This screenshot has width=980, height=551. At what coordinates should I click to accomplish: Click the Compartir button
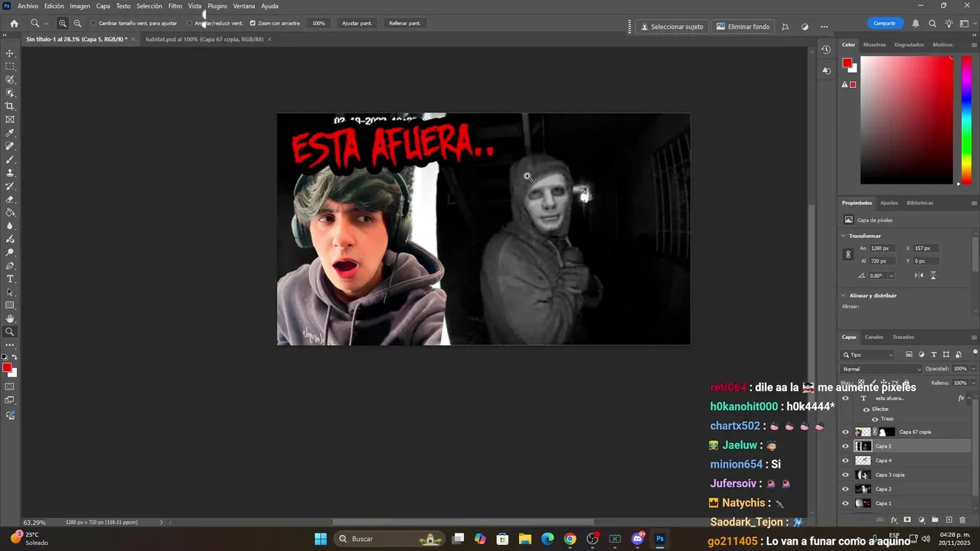pyautogui.click(x=884, y=23)
